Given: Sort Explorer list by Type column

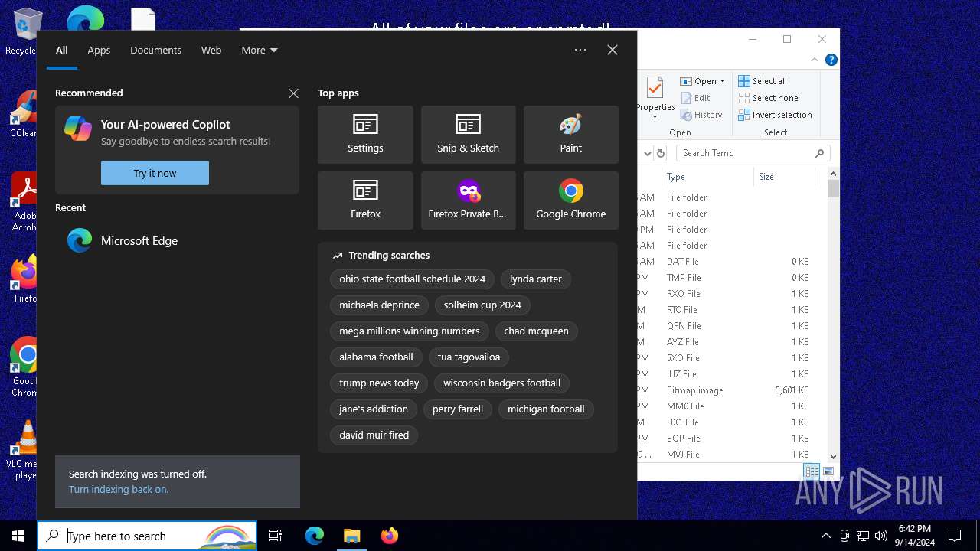Looking at the screenshot, I should pos(707,177).
